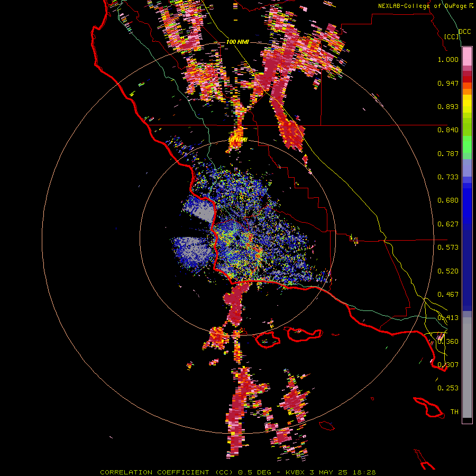Image resolution: width=476 pixels, height=476 pixels.
Task: Click the 0.840 color scale label
Action: tap(448, 130)
